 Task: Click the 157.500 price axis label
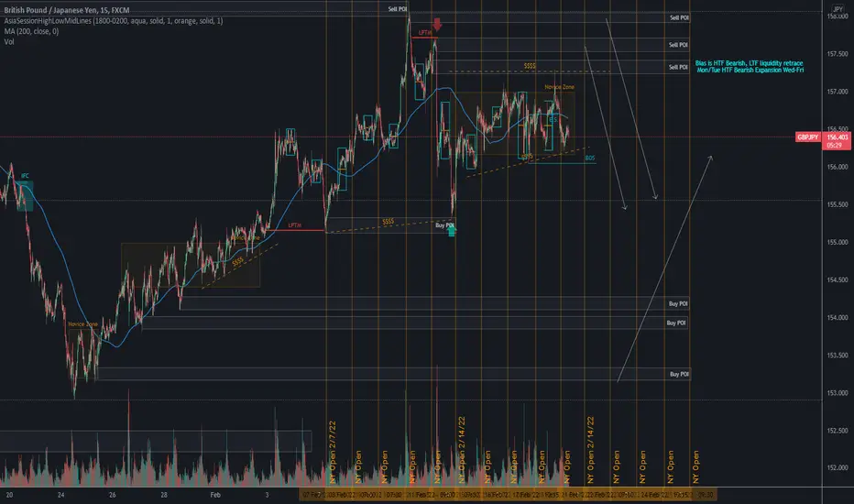click(838, 54)
